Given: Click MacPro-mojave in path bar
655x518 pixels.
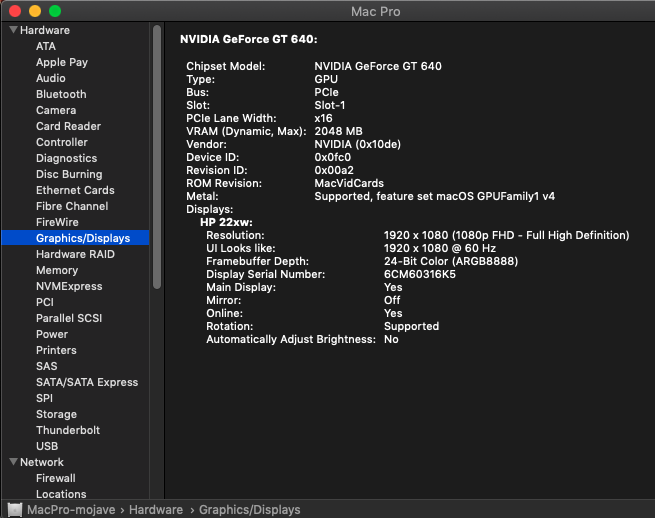Looking at the screenshot, I should (71, 510).
